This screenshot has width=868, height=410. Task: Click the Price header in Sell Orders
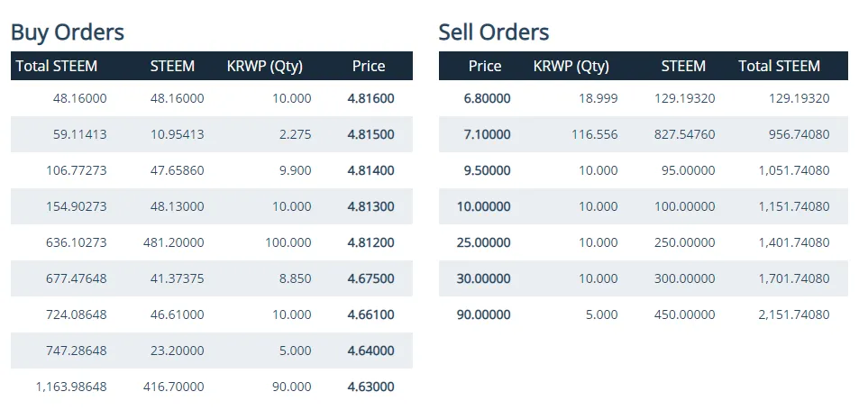[485, 67]
